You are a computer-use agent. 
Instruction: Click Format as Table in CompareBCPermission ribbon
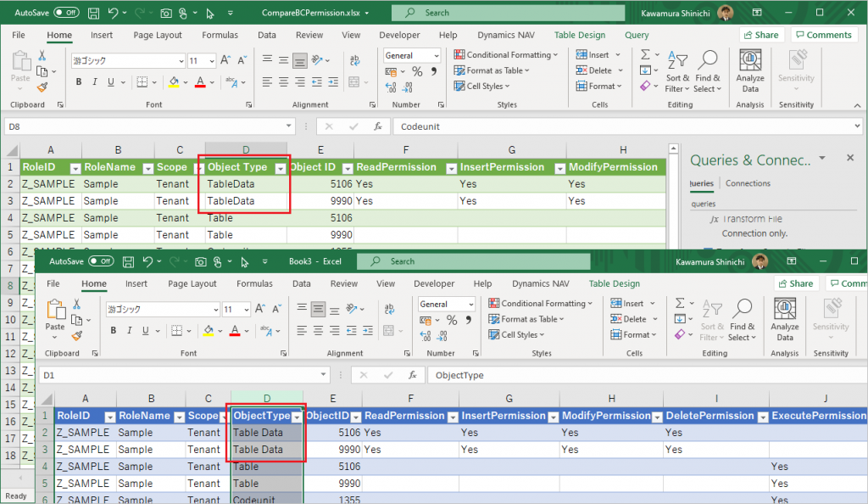pyautogui.click(x=492, y=70)
